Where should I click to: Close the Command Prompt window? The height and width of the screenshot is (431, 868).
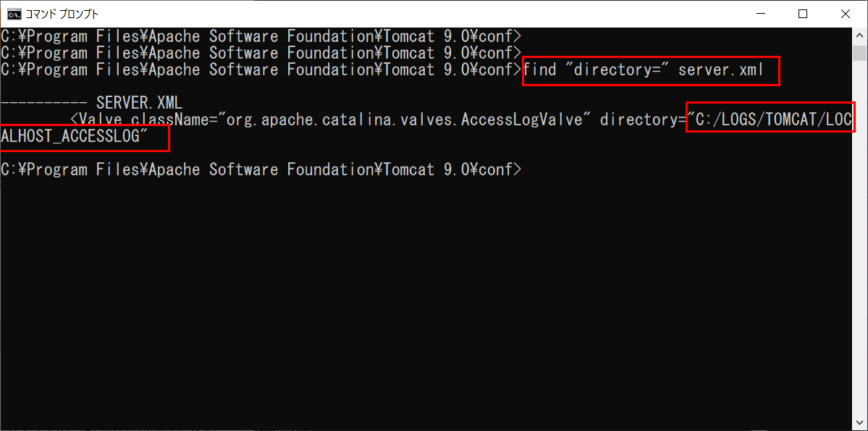[846, 14]
